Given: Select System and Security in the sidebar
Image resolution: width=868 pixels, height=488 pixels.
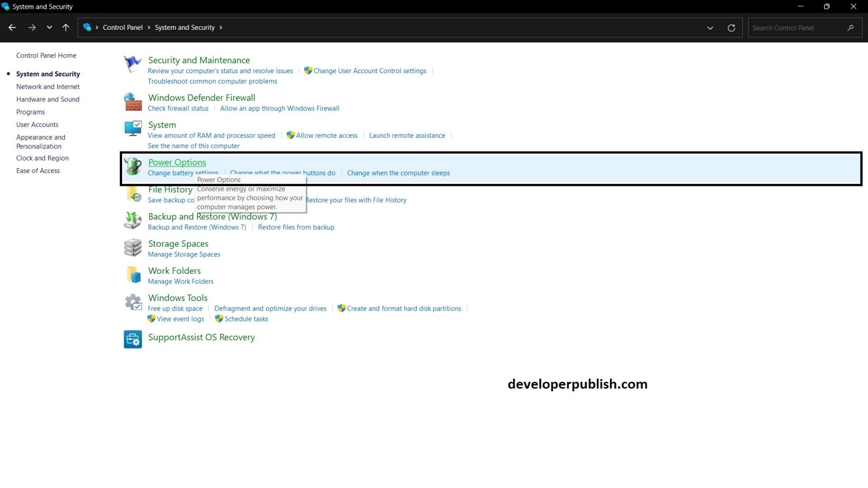Looking at the screenshot, I should (x=48, y=74).
